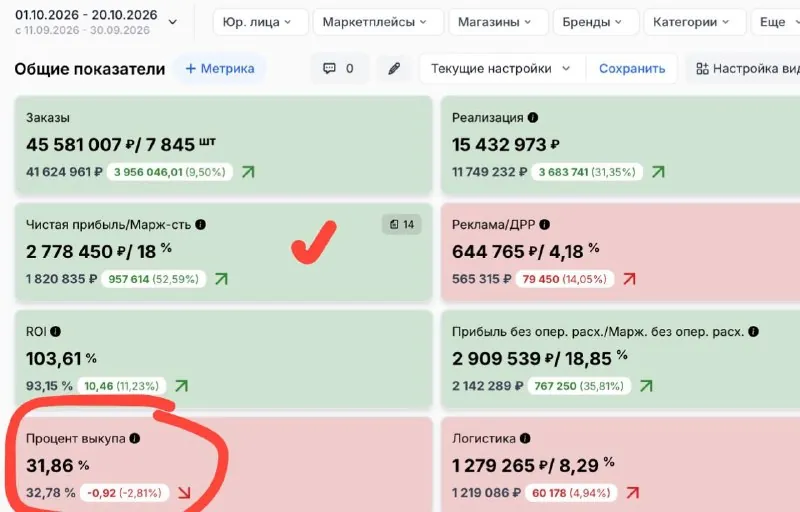Open the date range picker chevron
The image size is (800, 512).
pos(173,22)
